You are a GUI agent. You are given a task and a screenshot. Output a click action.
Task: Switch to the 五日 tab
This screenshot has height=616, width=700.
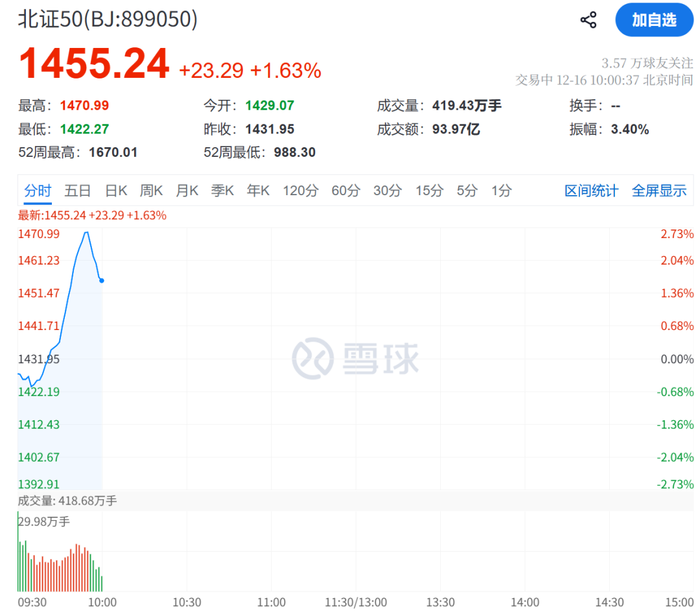pos(77,191)
